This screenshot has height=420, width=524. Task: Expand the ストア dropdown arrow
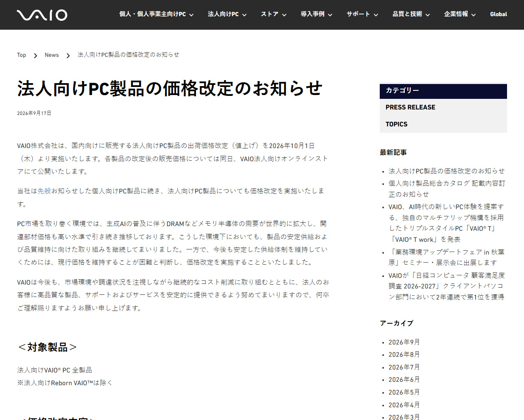click(x=284, y=15)
